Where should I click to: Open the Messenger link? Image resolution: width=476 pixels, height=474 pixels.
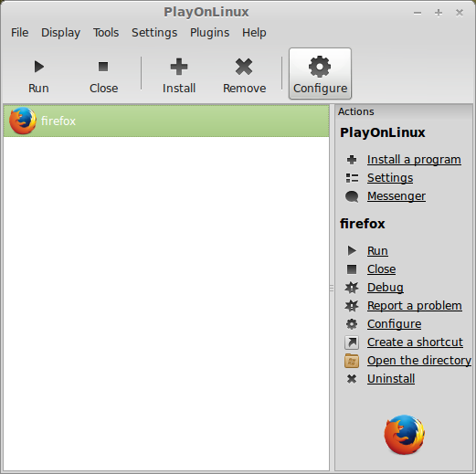[397, 196]
